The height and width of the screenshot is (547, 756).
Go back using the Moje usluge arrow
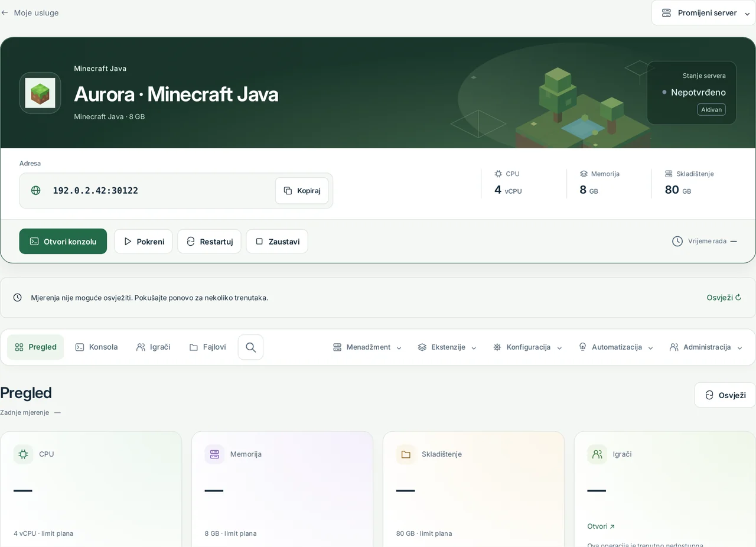point(5,12)
